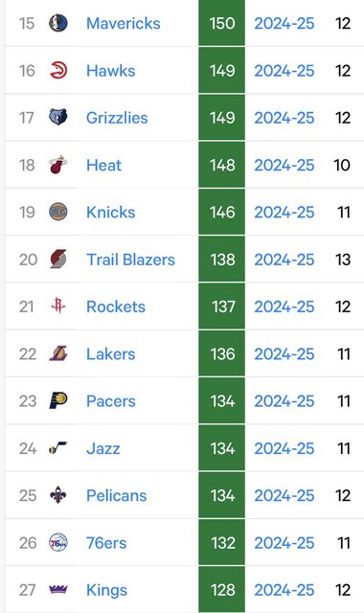The height and width of the screenshot is (613, 364).
Task: Click the Rockets team logo
Action: point(58,306)
